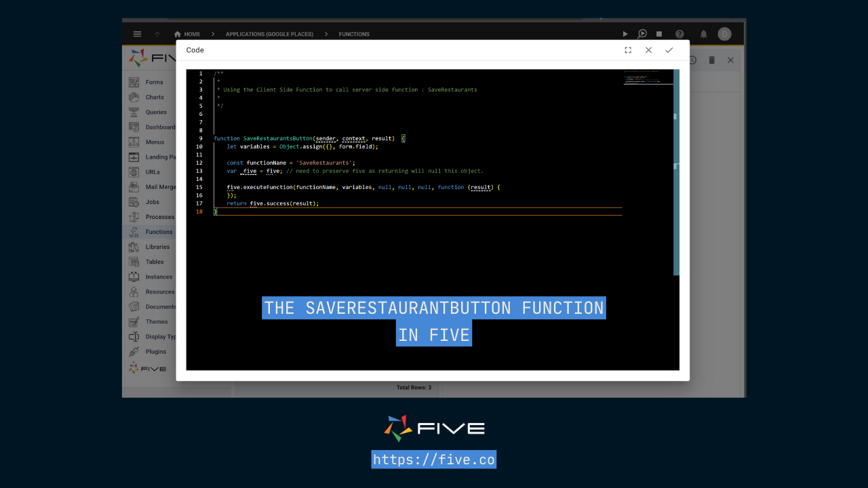
Task: Run with inspector using the debug play icon
Action: (x=642, y=34)
